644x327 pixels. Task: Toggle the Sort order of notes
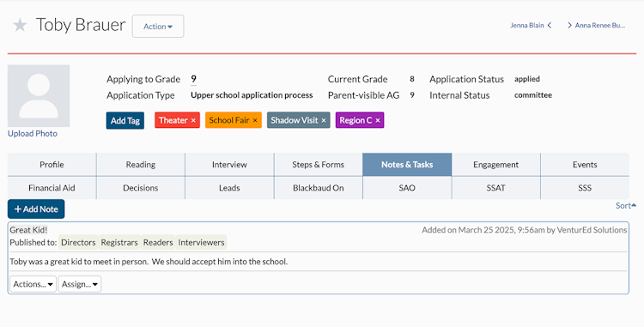[x=625, y=205]
